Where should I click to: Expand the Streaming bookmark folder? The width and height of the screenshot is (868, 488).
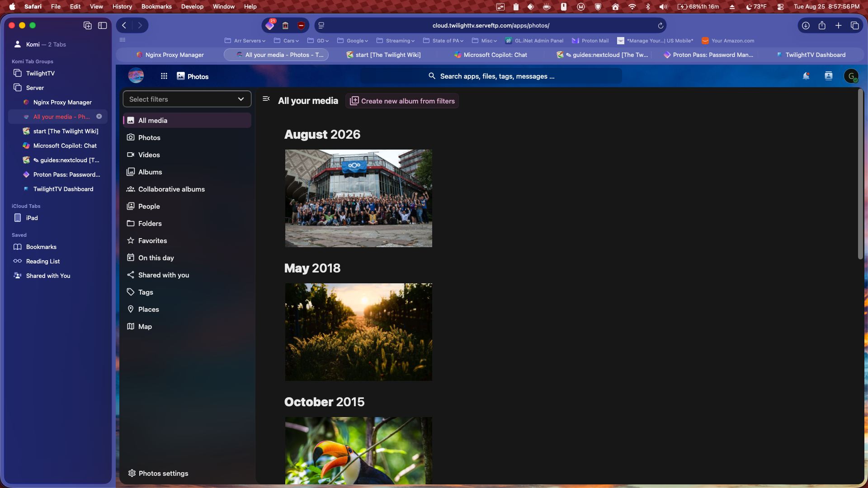pyautogui.click(x=396, y=41)
